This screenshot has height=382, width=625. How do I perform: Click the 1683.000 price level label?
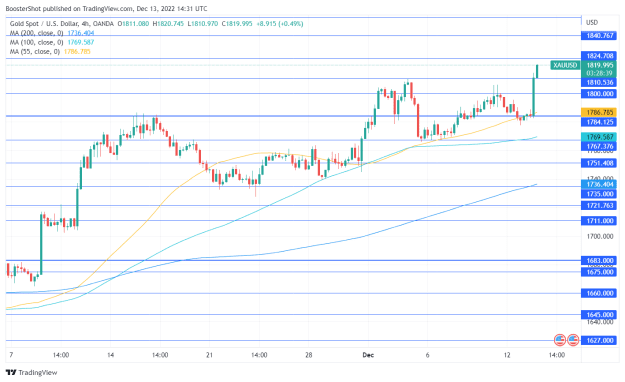click(599, 261)
